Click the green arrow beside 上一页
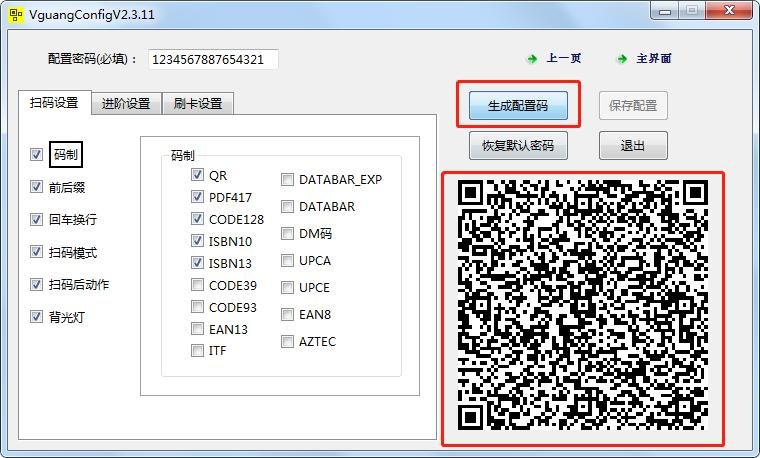This screenshot has width=760, height=458. click(532, 59)
